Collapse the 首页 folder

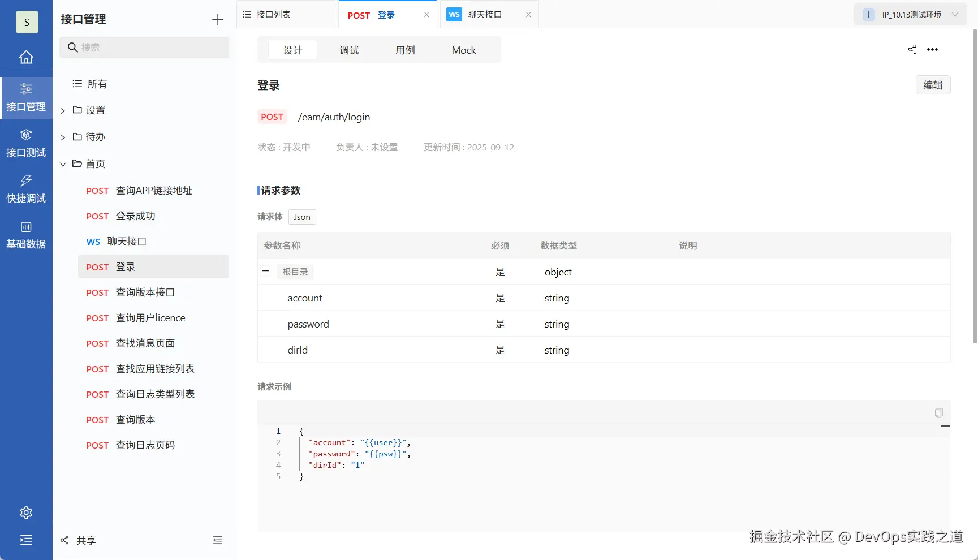[63, 165]
